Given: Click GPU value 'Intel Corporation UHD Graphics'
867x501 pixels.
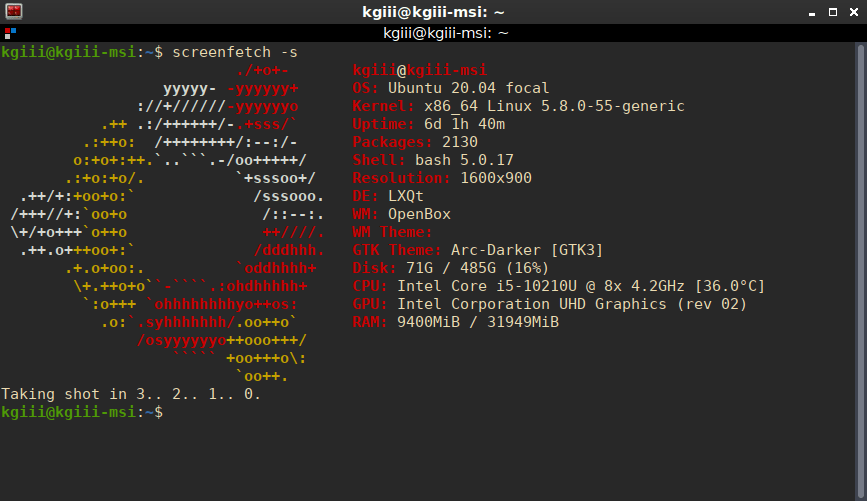Looking at the screenshot, I should 532,304.
